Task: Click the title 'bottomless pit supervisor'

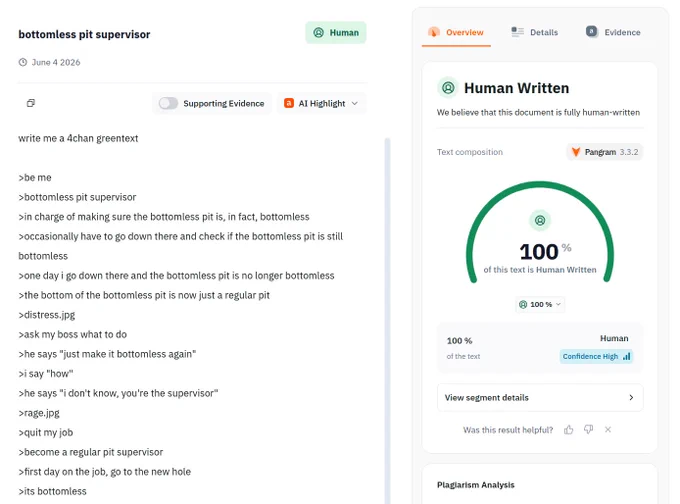Action: coord(84,34)
